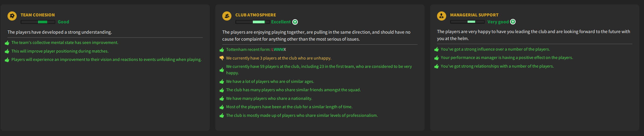
Task: Open the MANAGERIAL SUPPORT heading
Action: 474,15
